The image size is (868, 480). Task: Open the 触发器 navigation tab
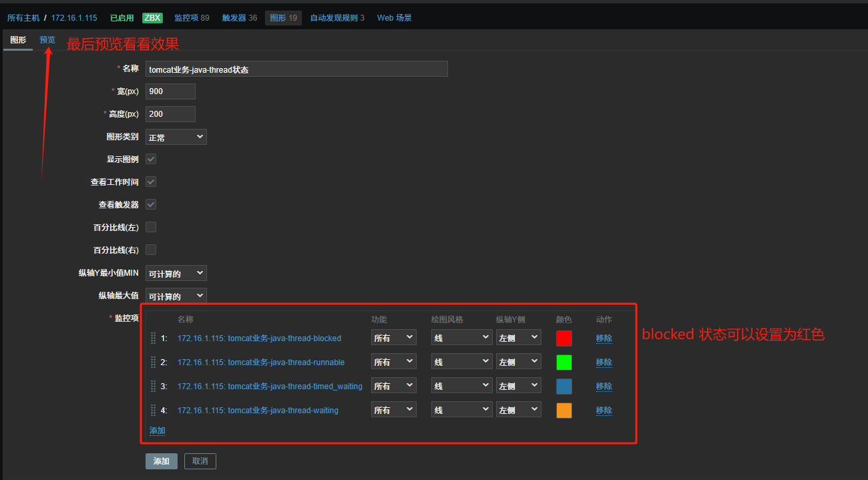tap(239, 18)
